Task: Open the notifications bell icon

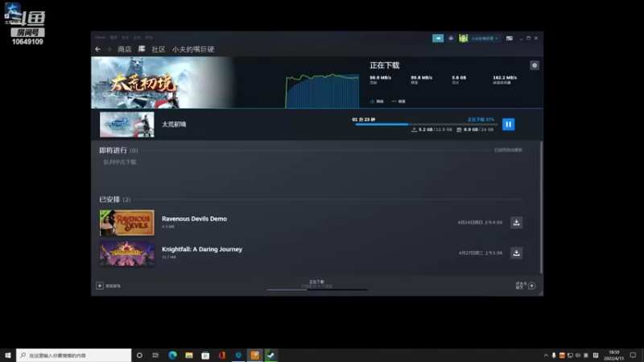Action: pos(451,38)
